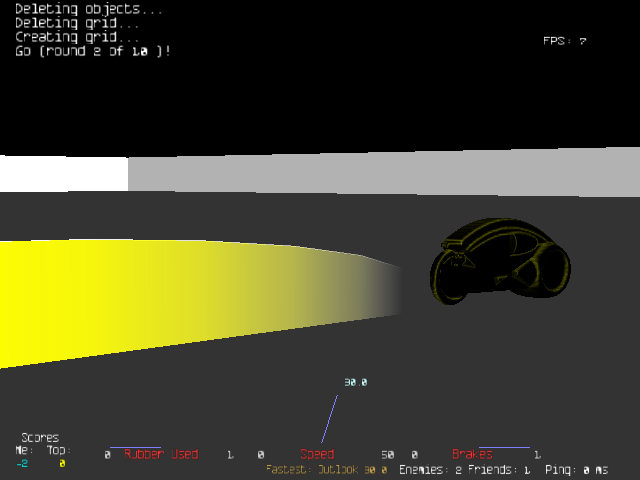Click the yellow light trail wall
640x480 pixels.
(150, 295)
